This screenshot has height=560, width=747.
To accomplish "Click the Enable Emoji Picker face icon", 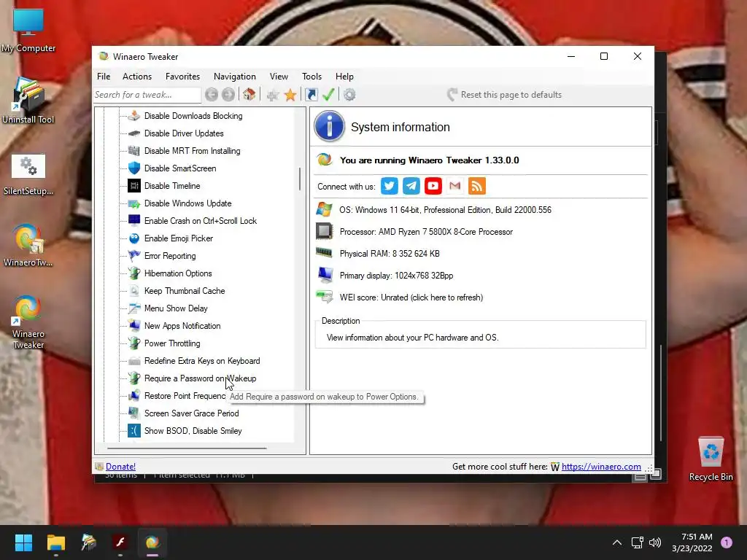I will click(x=134, y=238).
